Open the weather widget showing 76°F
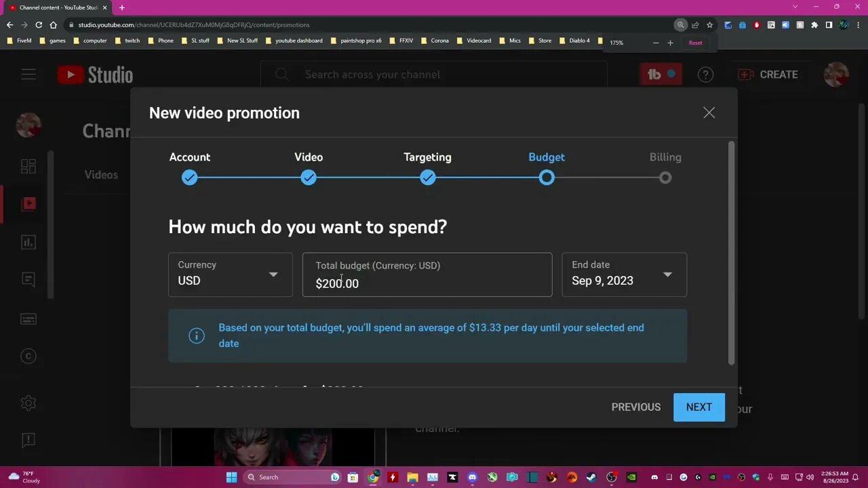This screenshot has height=488, width=868. (24, 477)
